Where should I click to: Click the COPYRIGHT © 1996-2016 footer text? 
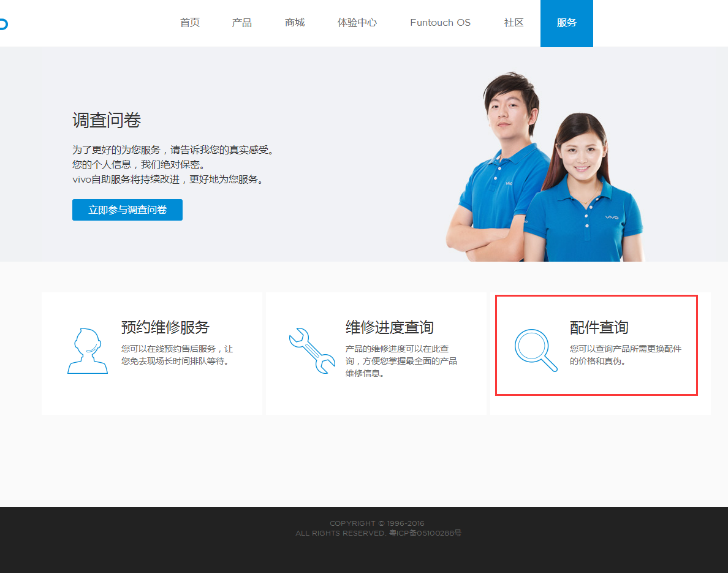point(377,523)
